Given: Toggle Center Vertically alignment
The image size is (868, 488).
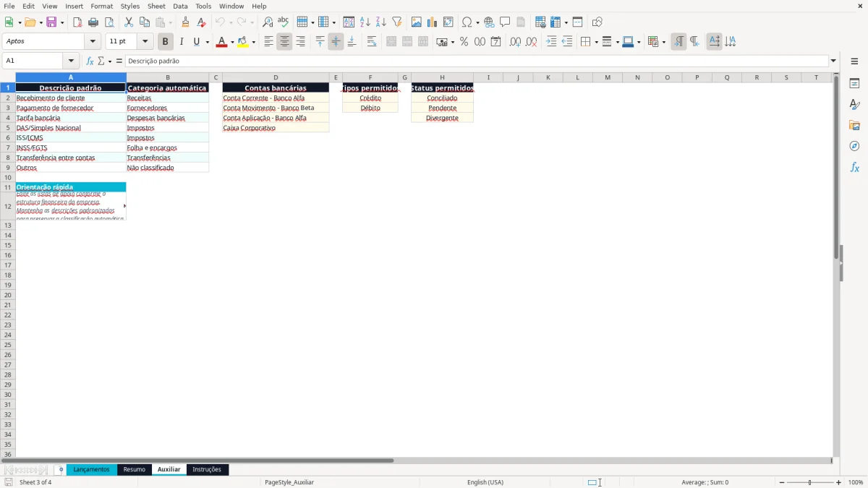Looking at the screenshot, I should click(336, 42).
